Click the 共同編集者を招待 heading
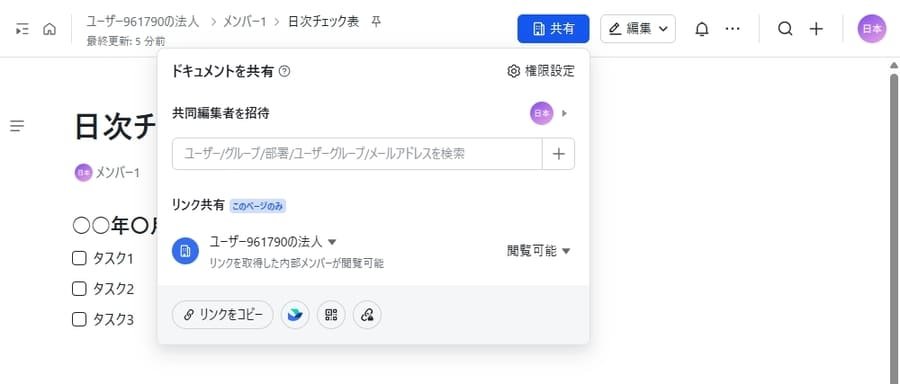 (220, 113)
